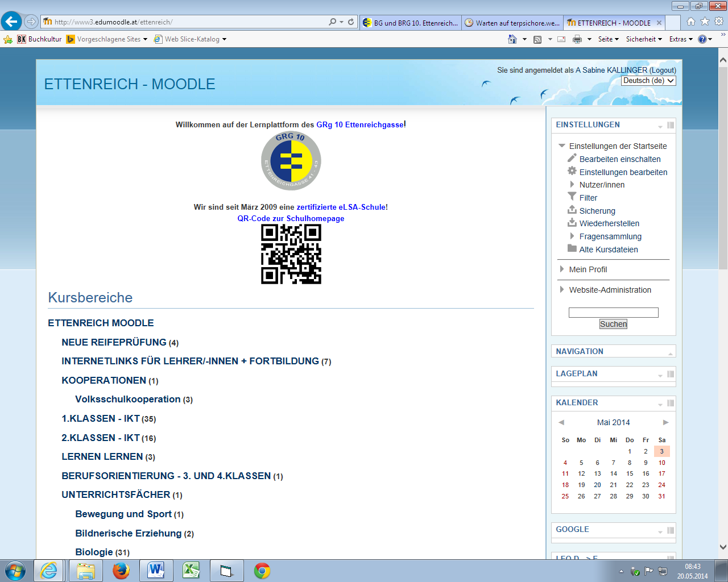728x582 pixels.
Task: Close the ETTENREICH - MOODLE tab
Action: click(x=659, y=23)
